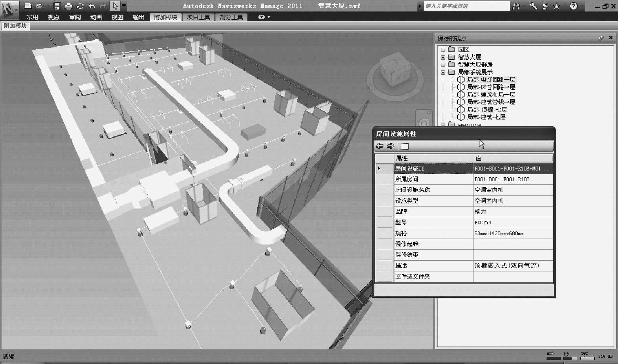The width and height of the screenshot is (618, 364).
Task: Open the dropdown arrow beside the binoculars
Action: (524, 6)
